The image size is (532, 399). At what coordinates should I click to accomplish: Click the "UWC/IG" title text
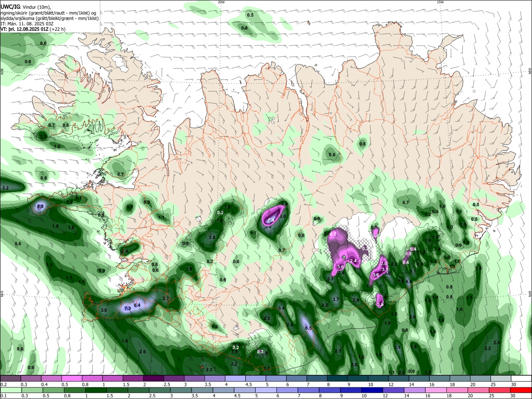(10, 6)
